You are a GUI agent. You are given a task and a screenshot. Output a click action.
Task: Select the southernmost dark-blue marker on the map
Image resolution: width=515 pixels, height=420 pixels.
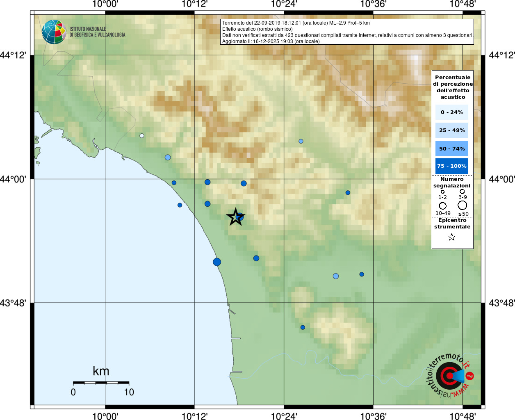303,327
